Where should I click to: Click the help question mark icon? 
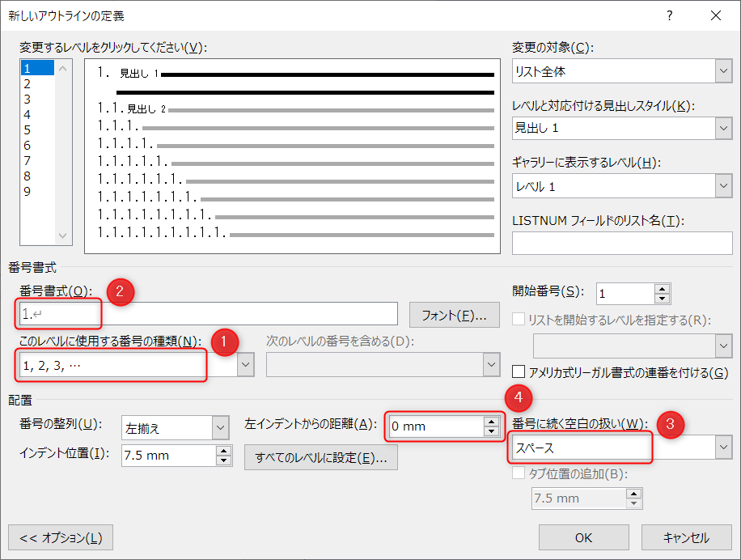[x=669, y=15]
